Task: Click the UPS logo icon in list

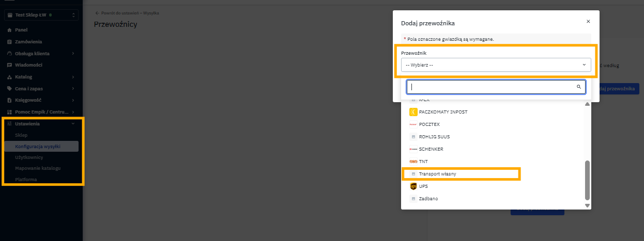Action: point(413,186)
